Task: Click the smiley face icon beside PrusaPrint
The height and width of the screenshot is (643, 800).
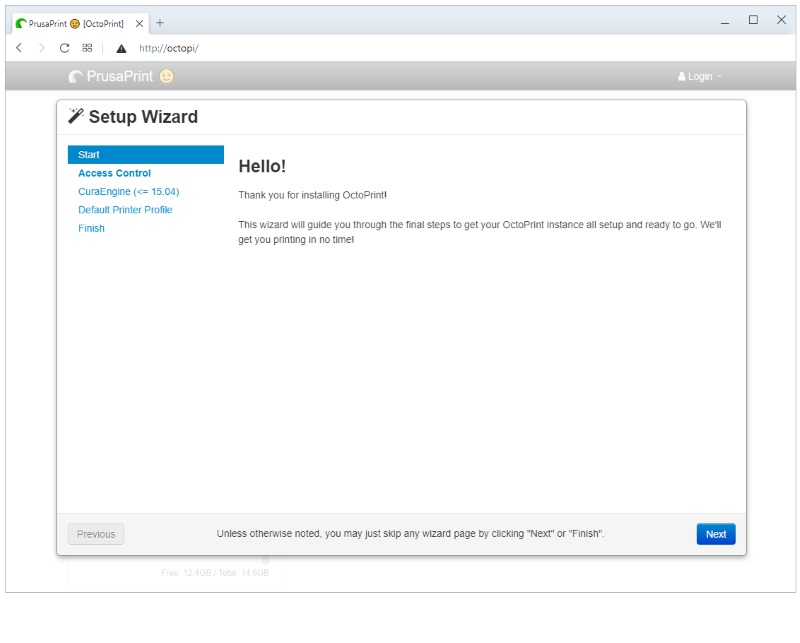Action: click(166, 77)
